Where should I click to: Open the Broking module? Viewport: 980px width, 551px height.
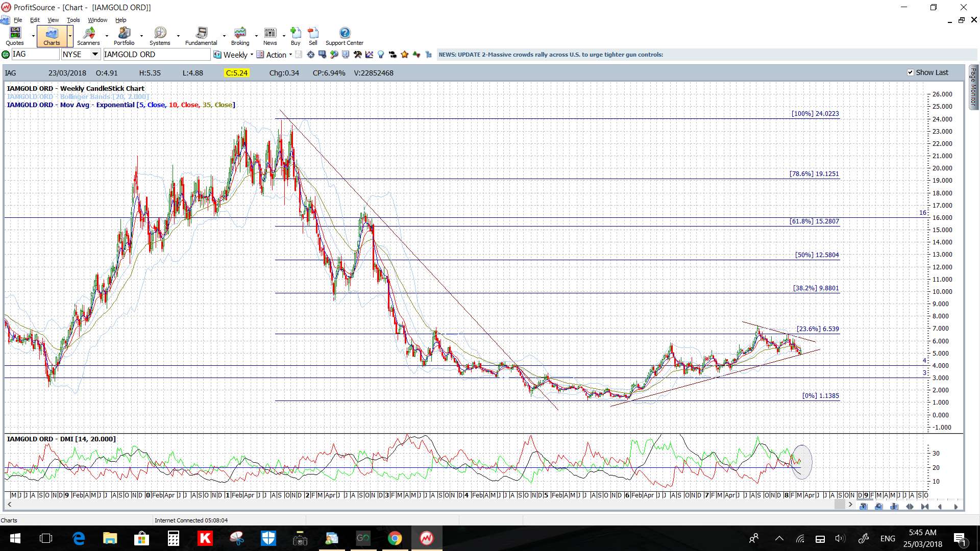click(x=240, y=36)
